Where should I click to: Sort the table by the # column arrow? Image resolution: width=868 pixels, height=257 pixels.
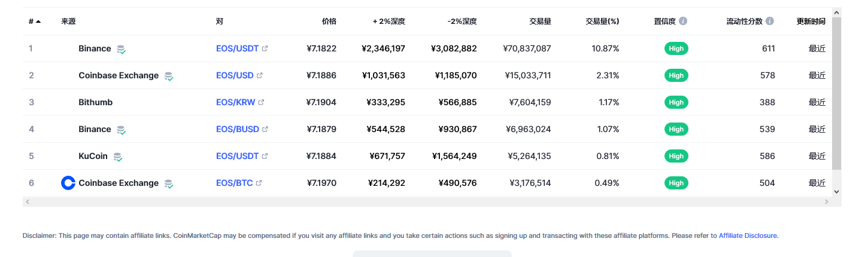[x=38, y=22]
